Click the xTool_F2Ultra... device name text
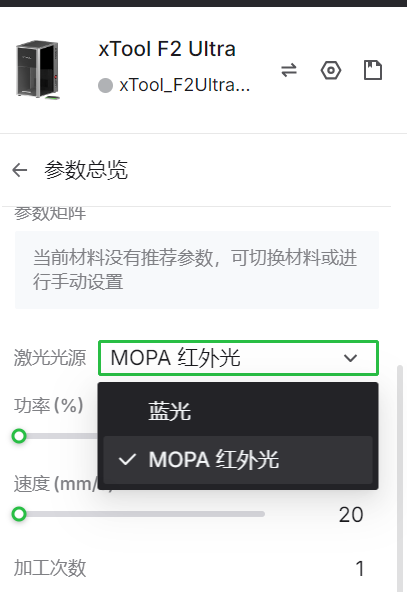Viewport: 407px width, 592px height. [x=185, y=85]
